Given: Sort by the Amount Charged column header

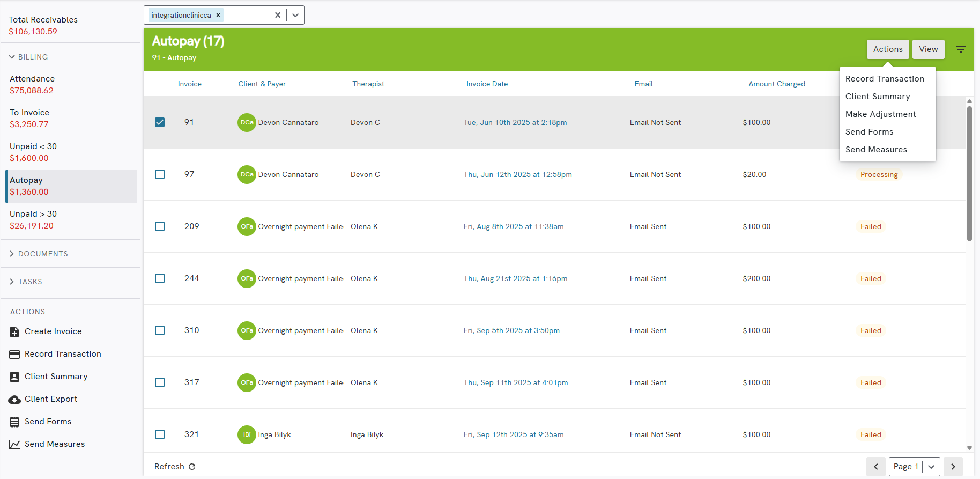Looking at the screenshot, I should pos(777,84).
